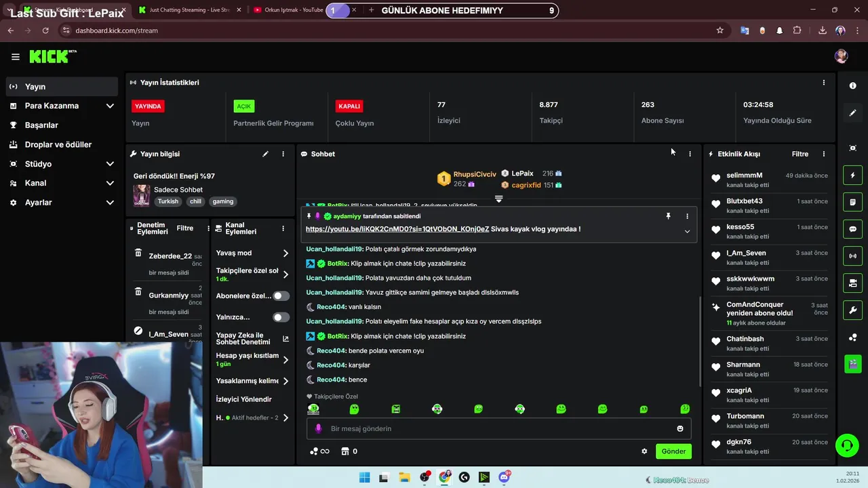The width and height of the screenshot is (868, 488).
Task: Toggle the broadcast signal icon on the right sidebar
Action: pos(852,256)
